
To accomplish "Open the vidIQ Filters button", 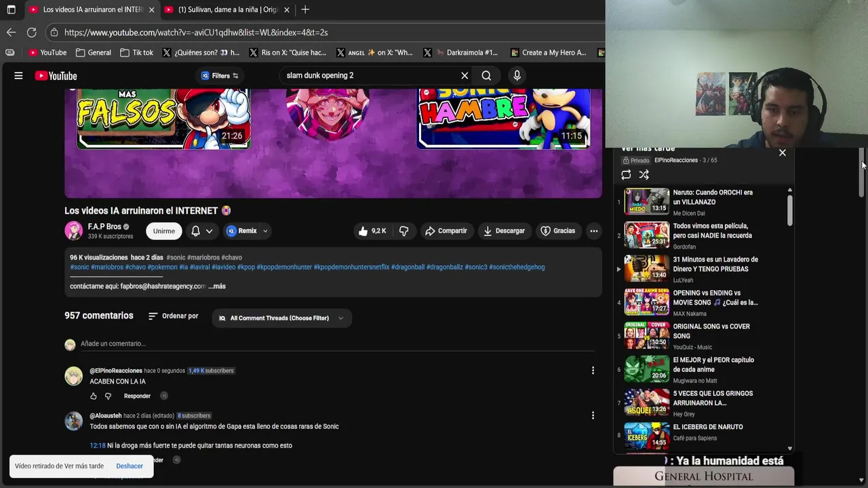I will [220, 76].
